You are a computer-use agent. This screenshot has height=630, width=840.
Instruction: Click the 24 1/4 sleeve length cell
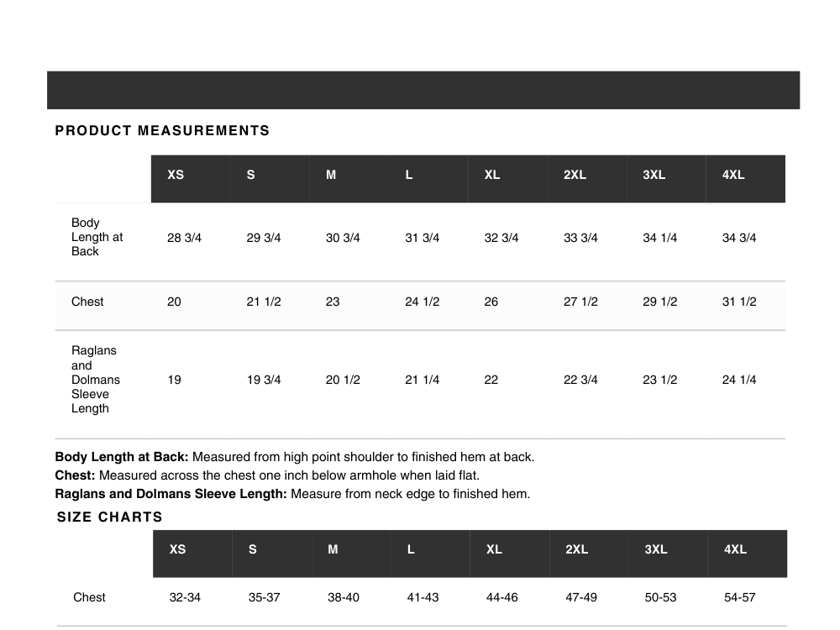click(x=739, y=381)
